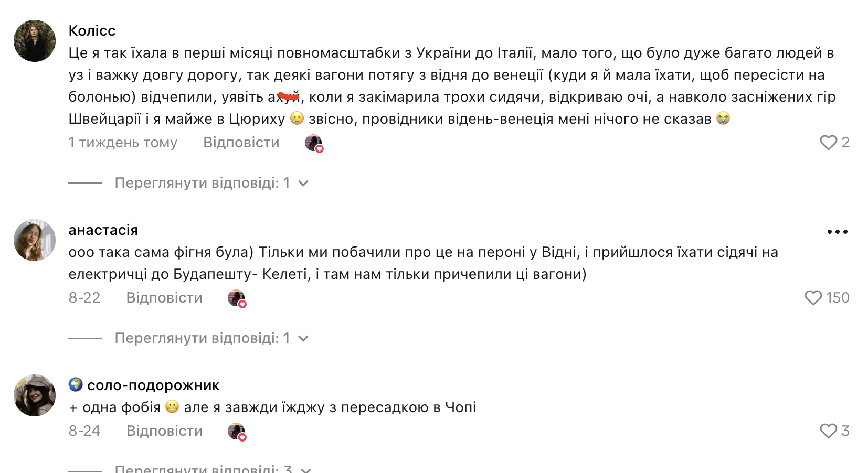The image size is (868, 473).
Task: Open three-dot menu on анастасія's comment
Action: click(x=837, y=232)
